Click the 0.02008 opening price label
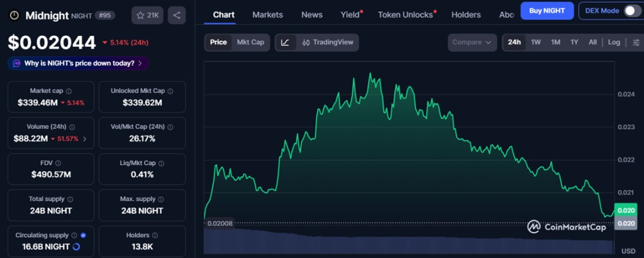 (220, 223)
